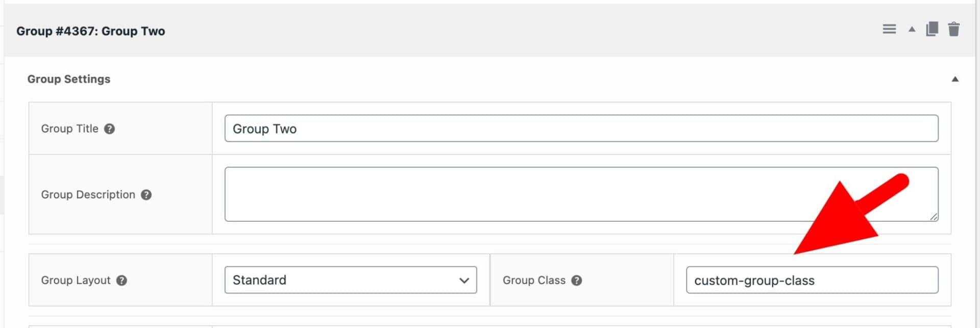Open the Group Class help icon

577,280
